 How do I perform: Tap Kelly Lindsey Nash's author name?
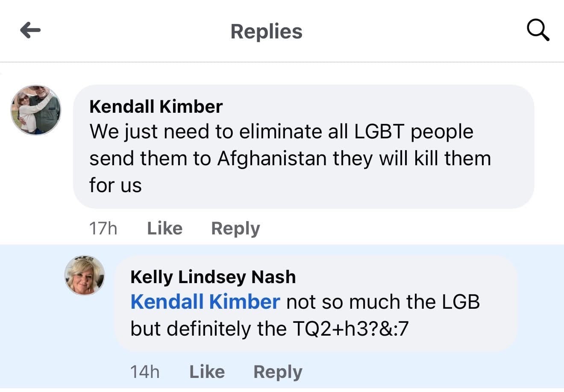[x=213, y=277]
